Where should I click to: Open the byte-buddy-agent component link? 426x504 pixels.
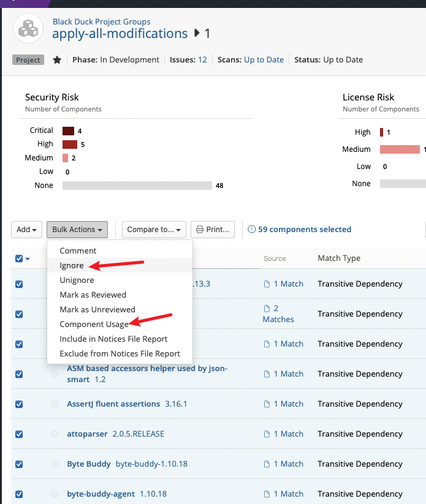click(x=101, y=494)
